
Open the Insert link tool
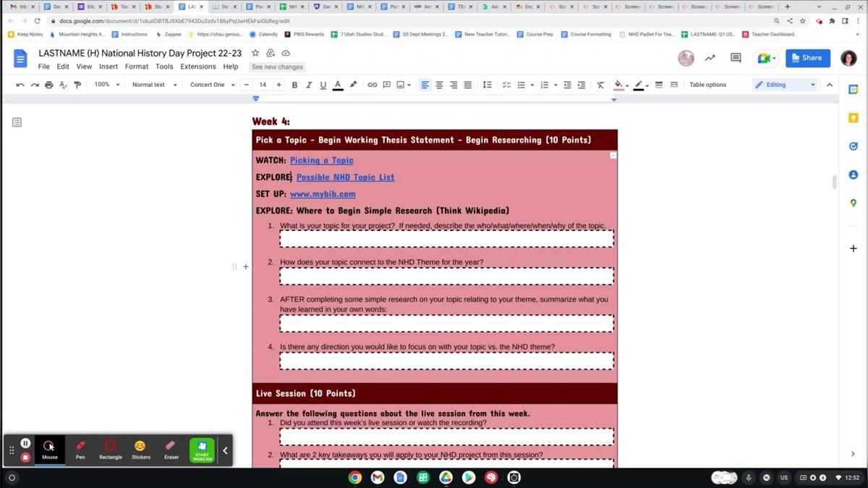372,85
